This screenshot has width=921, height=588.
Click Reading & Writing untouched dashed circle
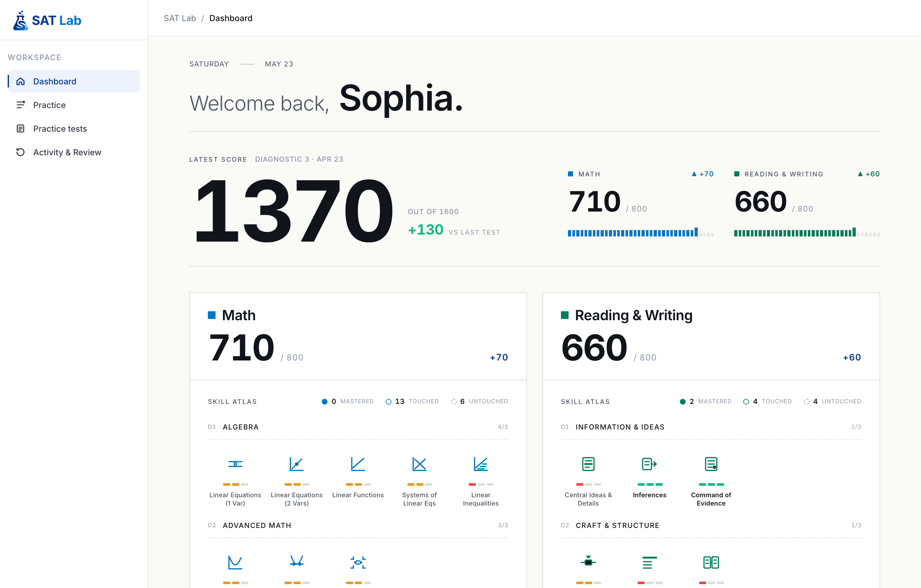pos(807,401)
